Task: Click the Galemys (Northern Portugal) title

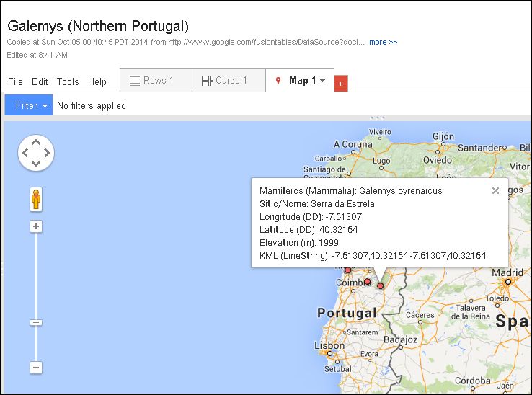Action: (x=98, y=26)
